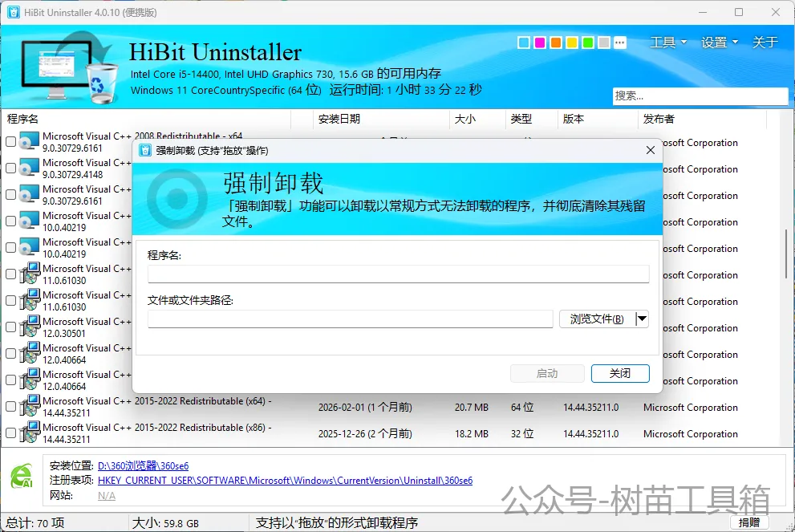Check the box for version 9.0.30729.4148 row
This screenshot has height=532, width=795.
point(10,169)
